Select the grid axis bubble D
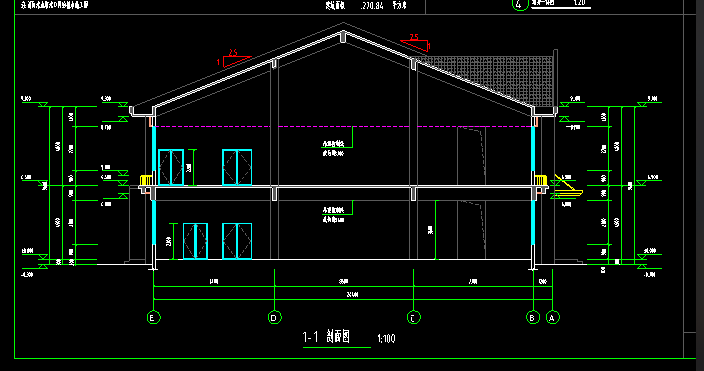 coord(274,318)
